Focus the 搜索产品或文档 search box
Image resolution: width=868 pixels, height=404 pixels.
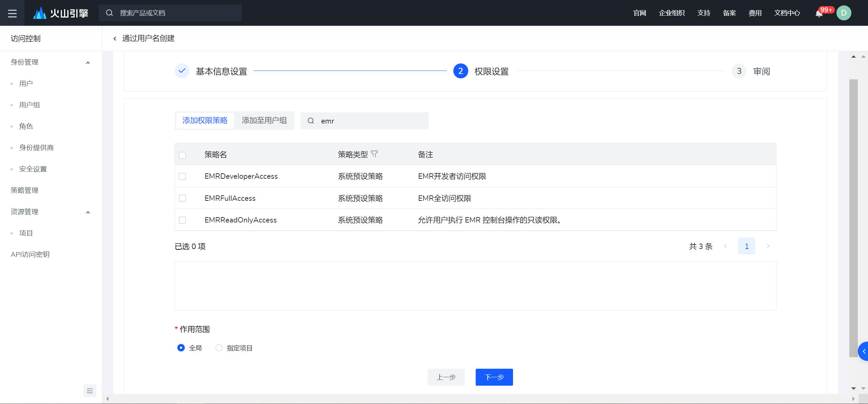point(170,13)
